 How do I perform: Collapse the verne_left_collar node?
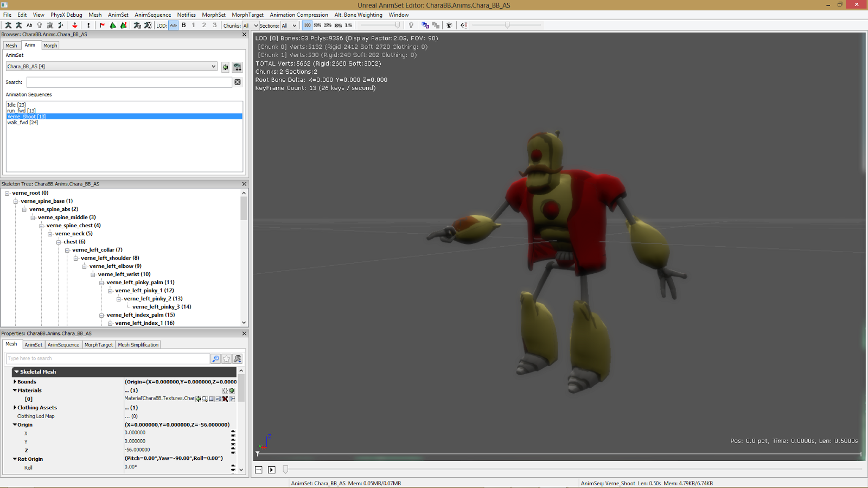coord(67,250)
